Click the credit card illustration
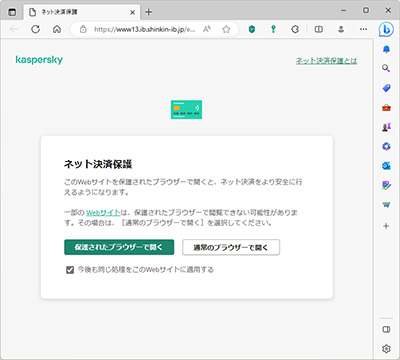Viewport: 400px width, 360px height. point(186,110)
